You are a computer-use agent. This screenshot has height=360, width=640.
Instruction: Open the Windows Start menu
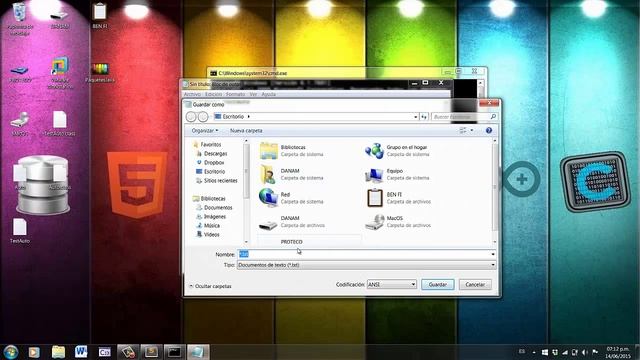coord(11,352)
